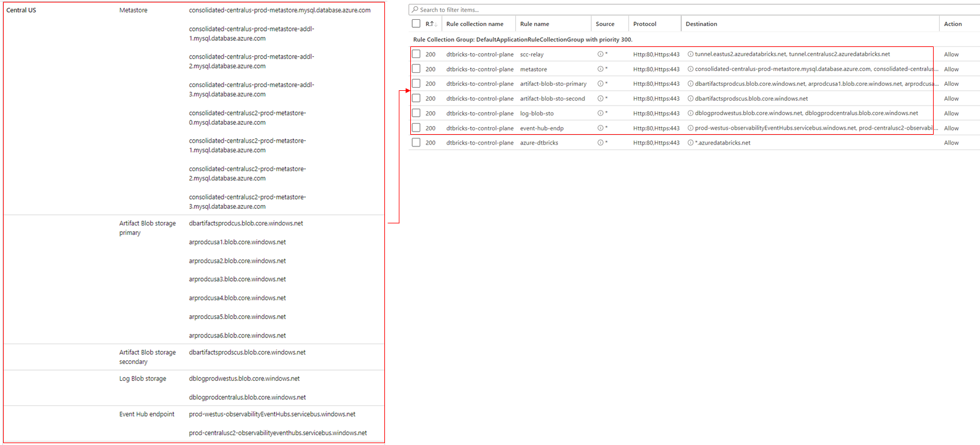Click the Destination info icon for artifact-blob-sto-primary

[690, 83]
